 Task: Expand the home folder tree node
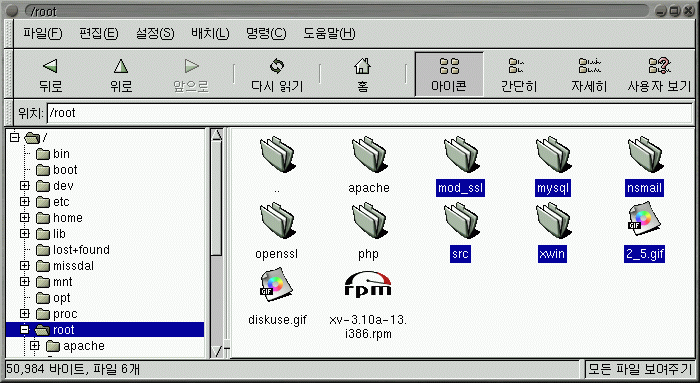tap(25, 218)
